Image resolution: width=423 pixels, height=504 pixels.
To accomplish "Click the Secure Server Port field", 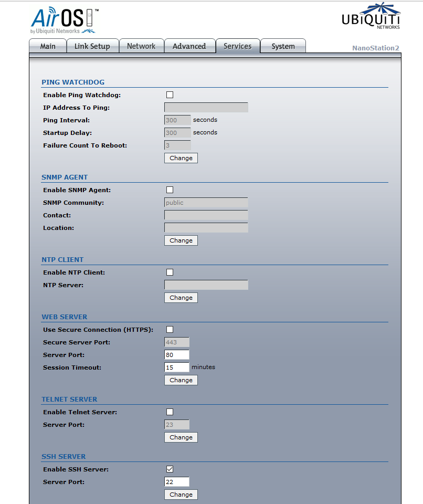I will pyautogui.click(x=177, y=342).
